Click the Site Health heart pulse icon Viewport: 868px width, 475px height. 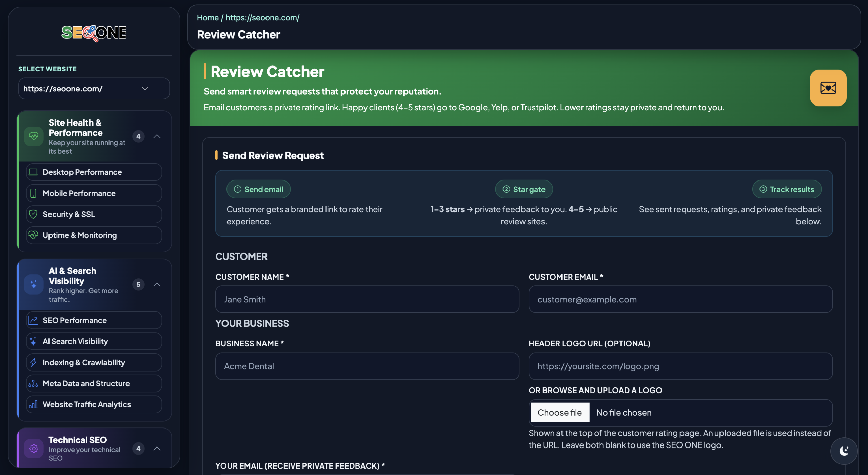(x=34, y=136)
